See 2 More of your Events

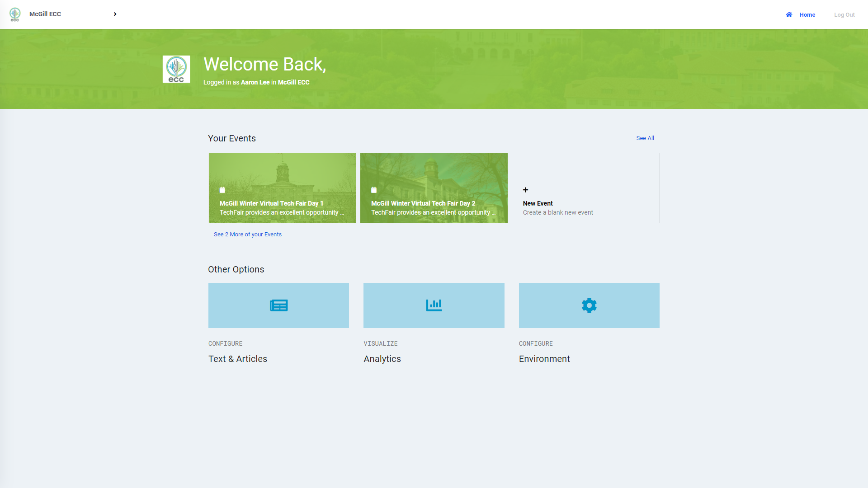(x=248, y=235)
